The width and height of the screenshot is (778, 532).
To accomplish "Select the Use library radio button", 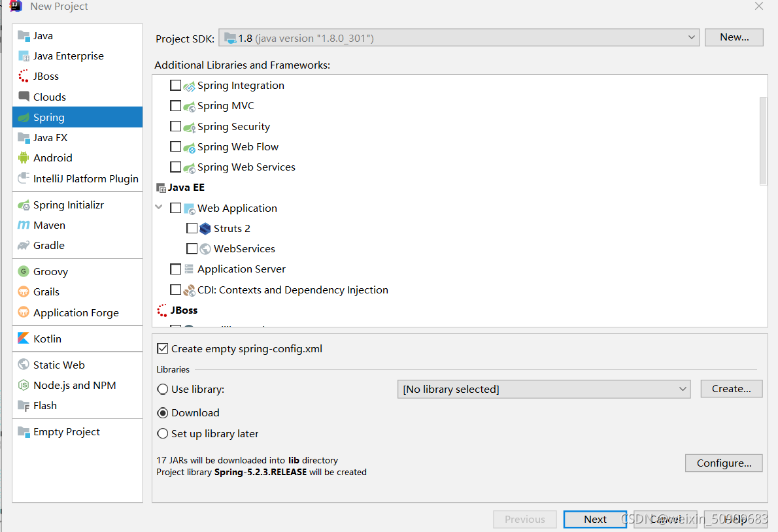I will (x=162, y=390).
